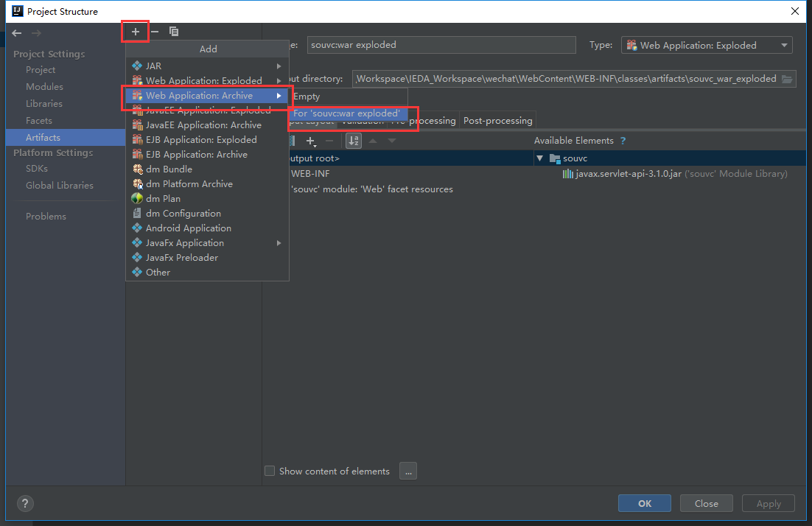Enable Show content of elements checkbox
812x526 pixels.
[270, 471]
